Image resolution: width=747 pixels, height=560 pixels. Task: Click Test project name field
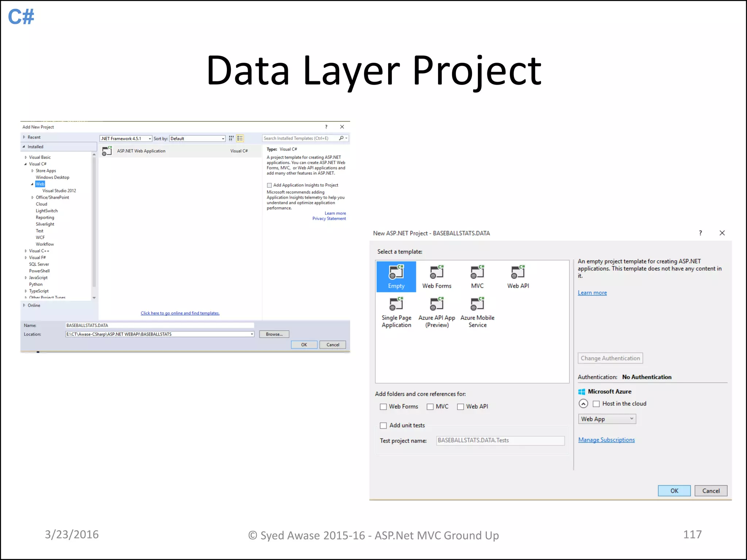500,440
